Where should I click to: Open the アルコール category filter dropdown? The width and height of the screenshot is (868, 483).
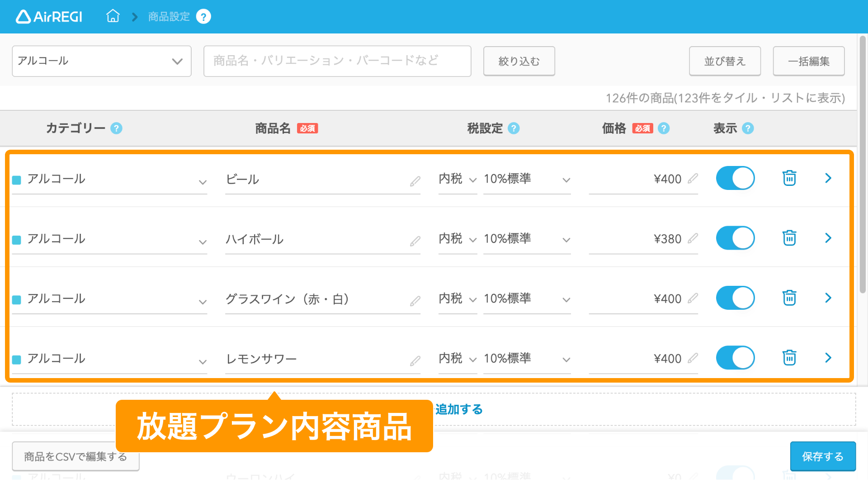coord(102,61)
